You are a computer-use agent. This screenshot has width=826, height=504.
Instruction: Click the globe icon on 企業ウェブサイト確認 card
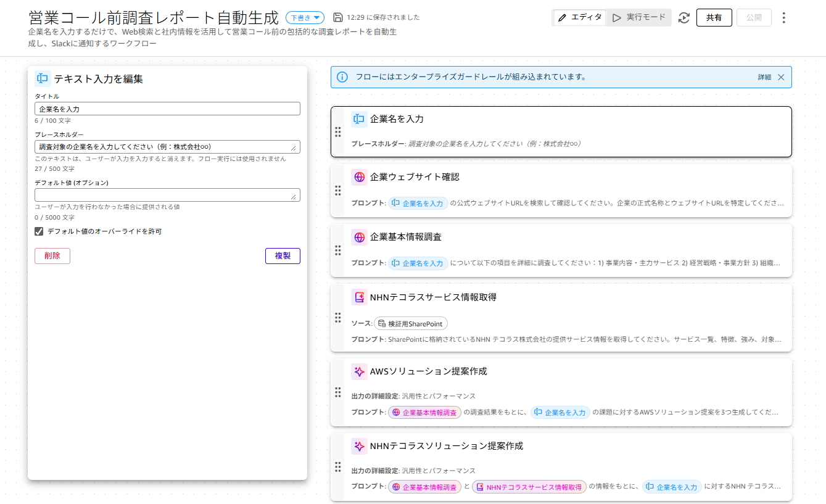click(x=359, y=177)
